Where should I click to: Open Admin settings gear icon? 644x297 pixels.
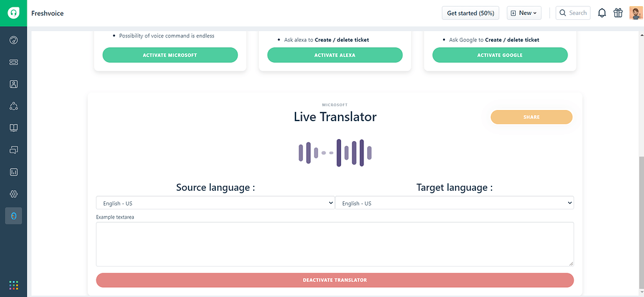[x=14, y=194]
